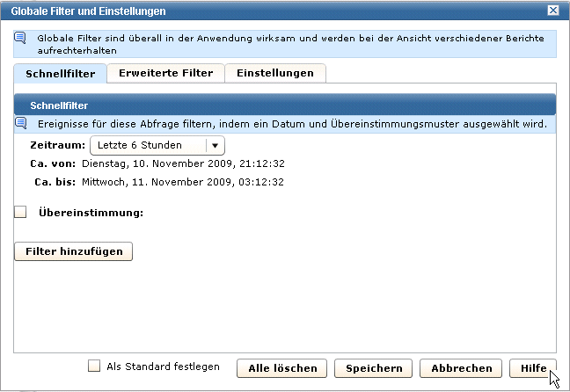
Task: Click the 'Letzte 6 Stunden' selection field
Action: point(148,145)
